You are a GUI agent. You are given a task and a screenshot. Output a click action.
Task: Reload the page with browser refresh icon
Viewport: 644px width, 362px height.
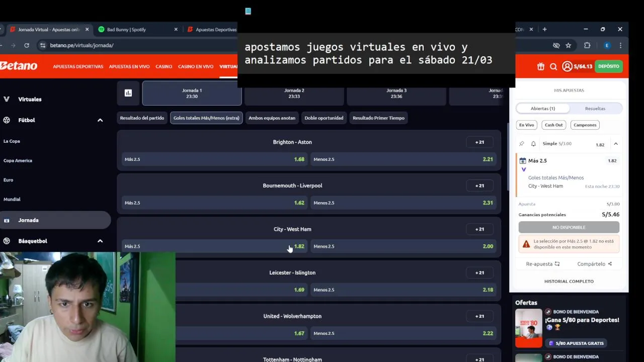click(27, 45)
